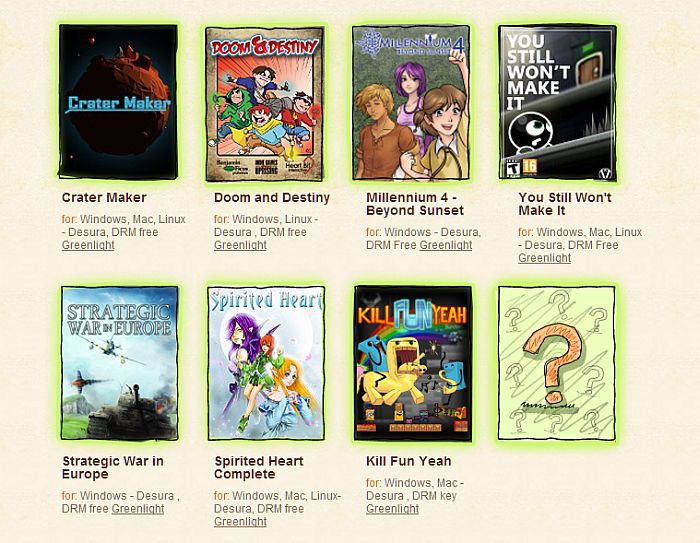
Task: Open the Crater Maker cover image
Action: (118, 102)
